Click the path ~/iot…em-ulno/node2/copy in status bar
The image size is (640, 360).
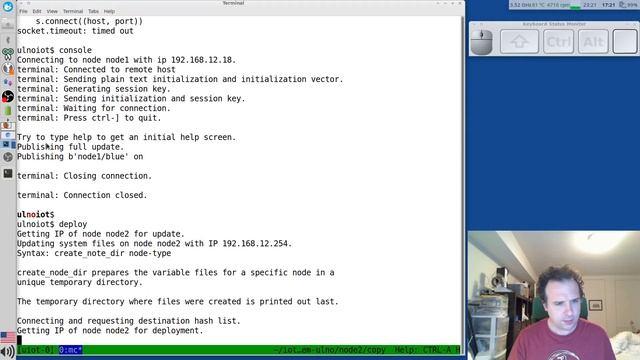click(x=329, y=350)
